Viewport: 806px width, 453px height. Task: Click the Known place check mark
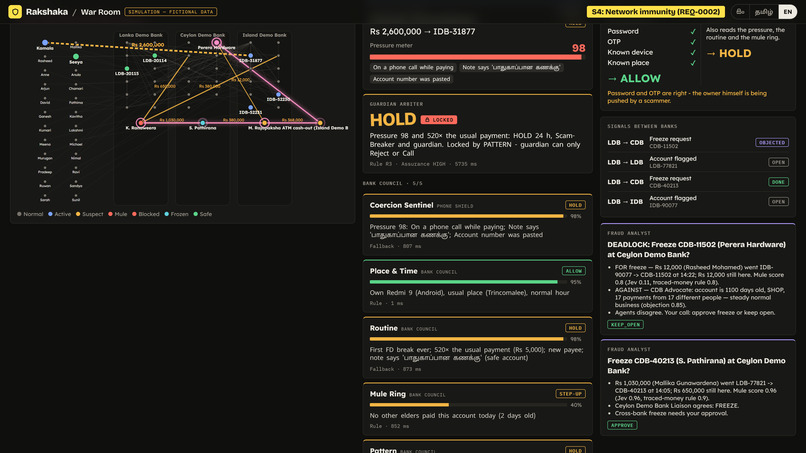tap(693, 63)
